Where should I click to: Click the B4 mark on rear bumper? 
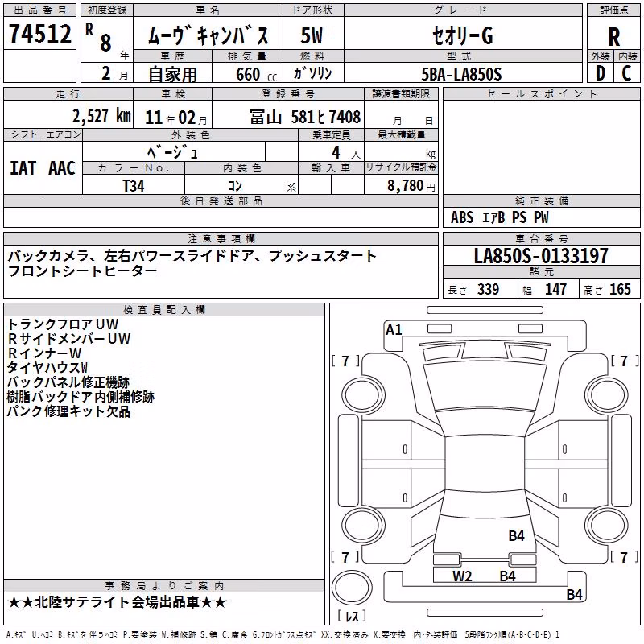click(574, 594)
